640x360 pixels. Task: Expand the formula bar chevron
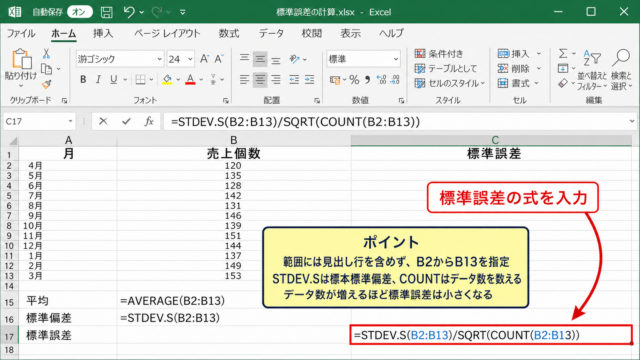[x=632, y=121]
